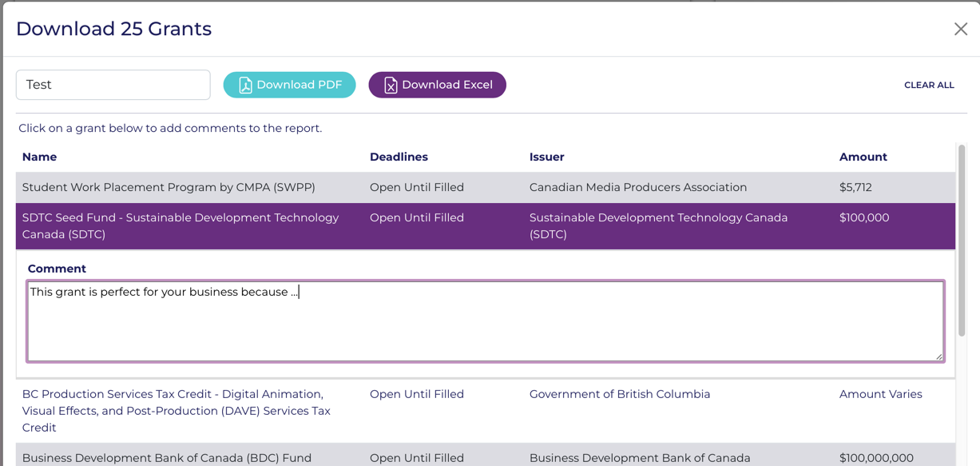This screenshot has width=980, height=466.
Task: Click the Comment label
Action: coord(57,269)
